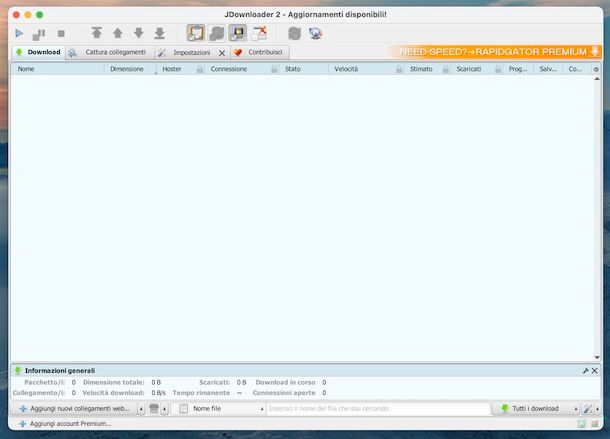Open the Tutti i download dropdown
The height and width of the screenshot is (439, 610).
click(536, 409)
